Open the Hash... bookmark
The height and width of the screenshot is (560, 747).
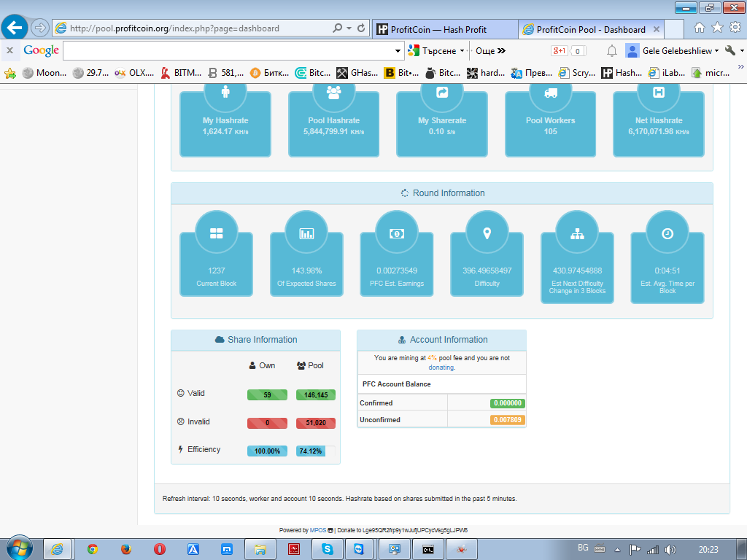[622, 73]
